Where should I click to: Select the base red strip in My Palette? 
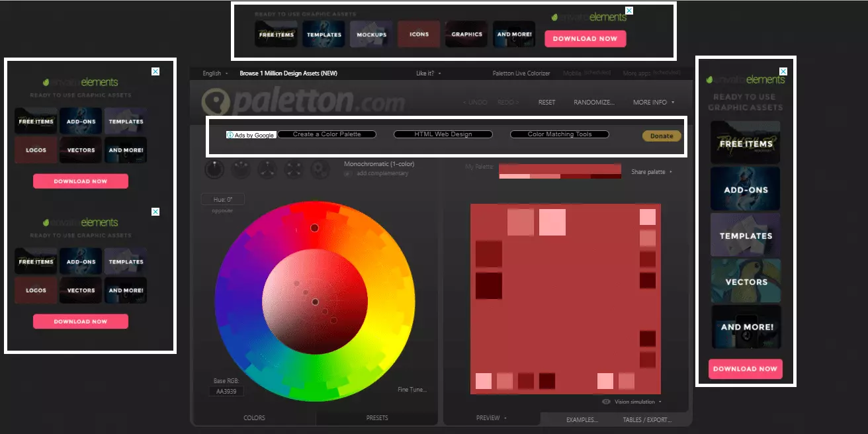560,169
